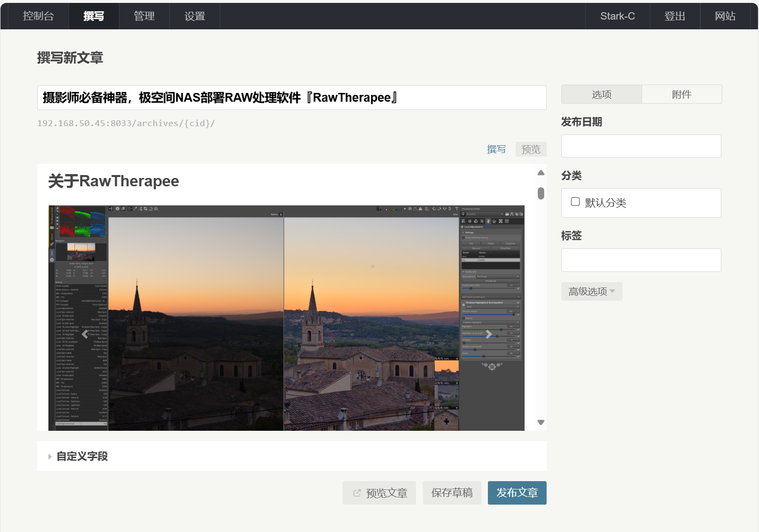Screen dimensions: 759x532
Task: Click the editor scrollbar up arrow
Action: 541,173
